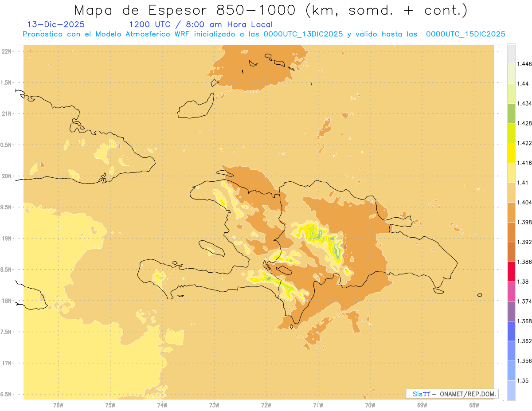532x411 pixels.
Task: Select the bright yellow swatch below 1.422
Action: [x=511, y=153]
